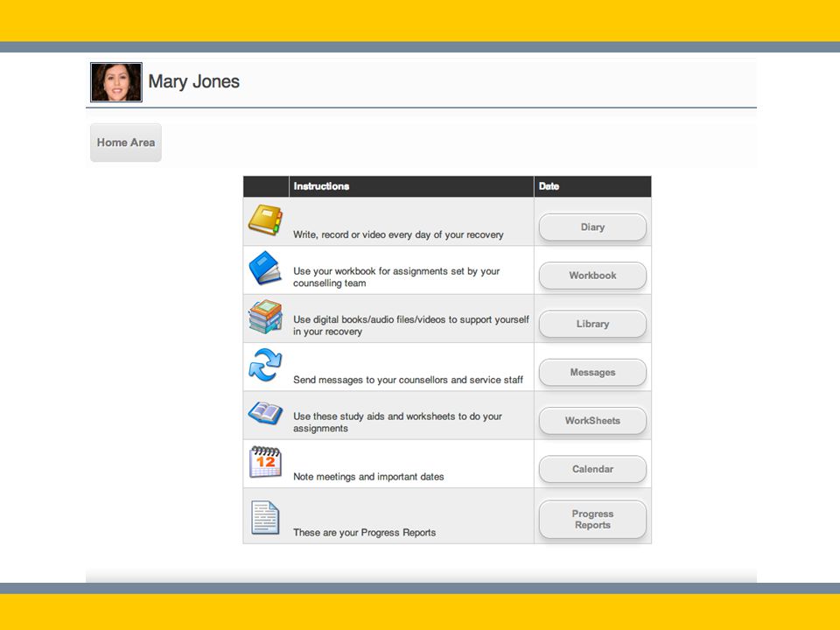Click 'Use these study aids and worksheets' text

[x=374, y=416]
